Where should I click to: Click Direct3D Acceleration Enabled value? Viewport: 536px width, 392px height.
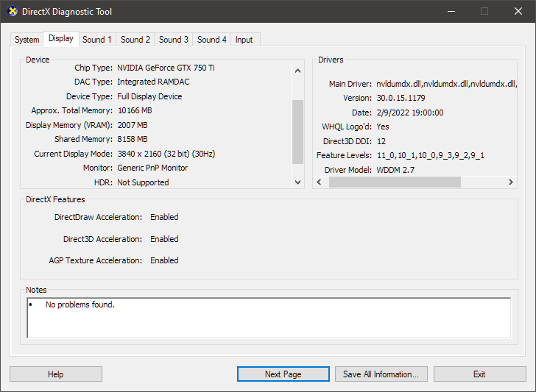[x=164, y=239]
